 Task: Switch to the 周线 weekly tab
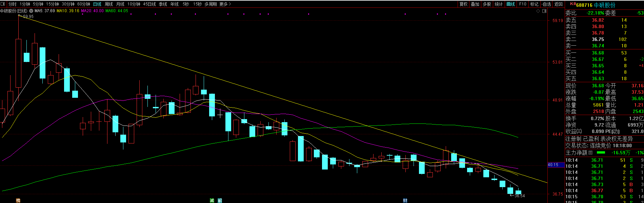pyautogui.click(x=109, y=4)
